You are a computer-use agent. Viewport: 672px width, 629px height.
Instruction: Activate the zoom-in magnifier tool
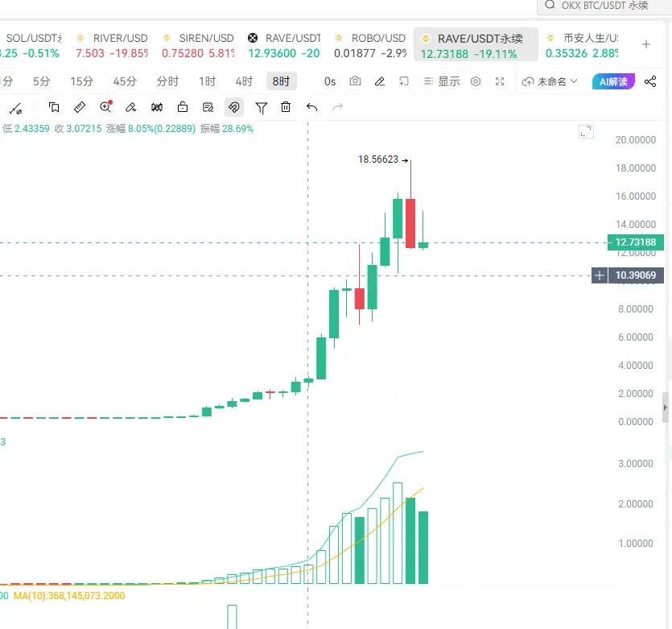click(x=105, y=107)
